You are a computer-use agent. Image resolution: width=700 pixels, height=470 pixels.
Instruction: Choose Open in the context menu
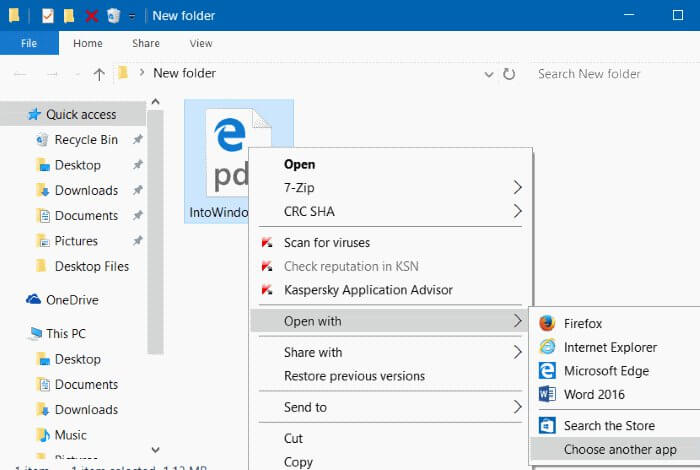click(300, 164)
